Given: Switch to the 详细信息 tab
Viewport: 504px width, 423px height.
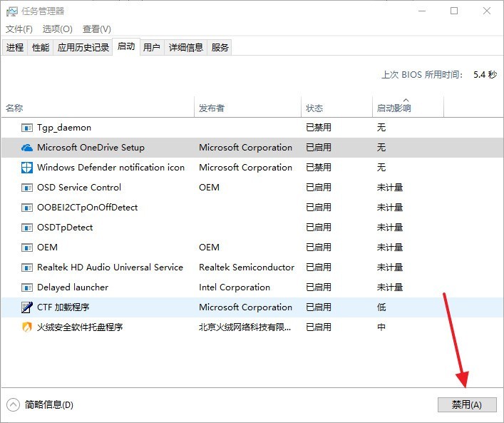Looking at the screenshot, I should click(x=186, y=48).
